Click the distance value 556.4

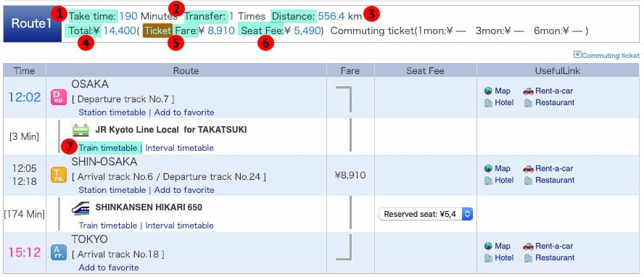pos(331,17)
